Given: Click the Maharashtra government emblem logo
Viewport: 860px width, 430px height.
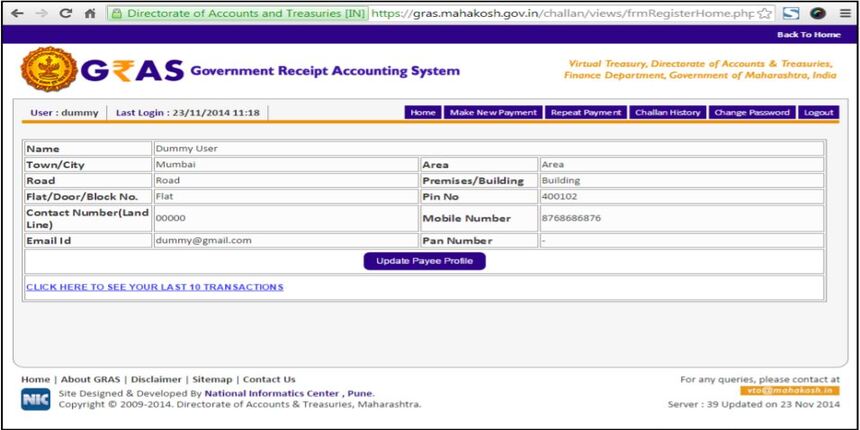Looking at the screenshot, I should coord(48,69).
